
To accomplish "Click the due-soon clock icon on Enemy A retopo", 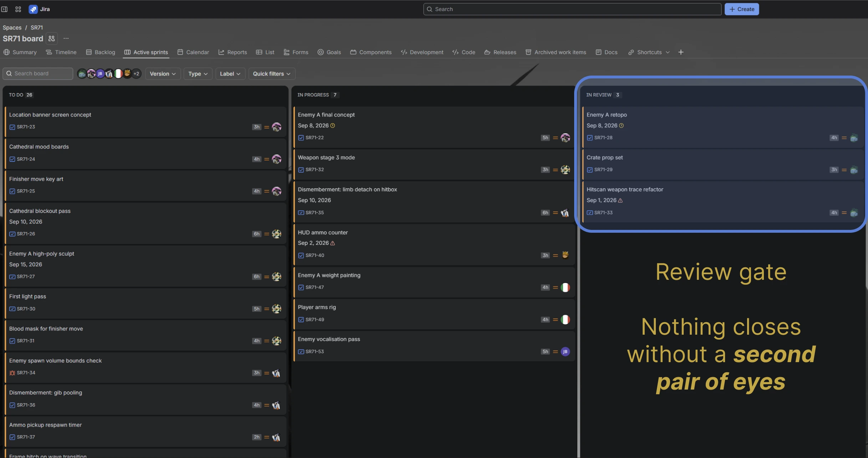I will pyautogui.click(x=622, y=125).
